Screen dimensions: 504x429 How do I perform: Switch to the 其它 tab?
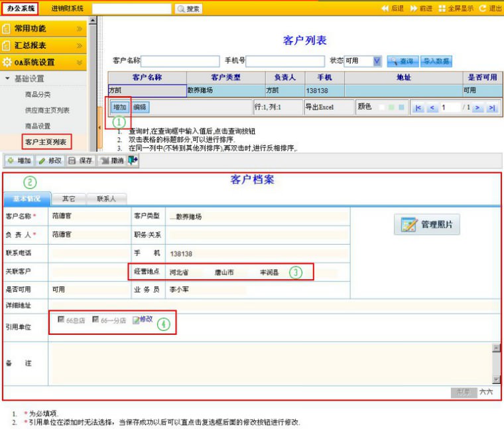click(x=68, y=198)
